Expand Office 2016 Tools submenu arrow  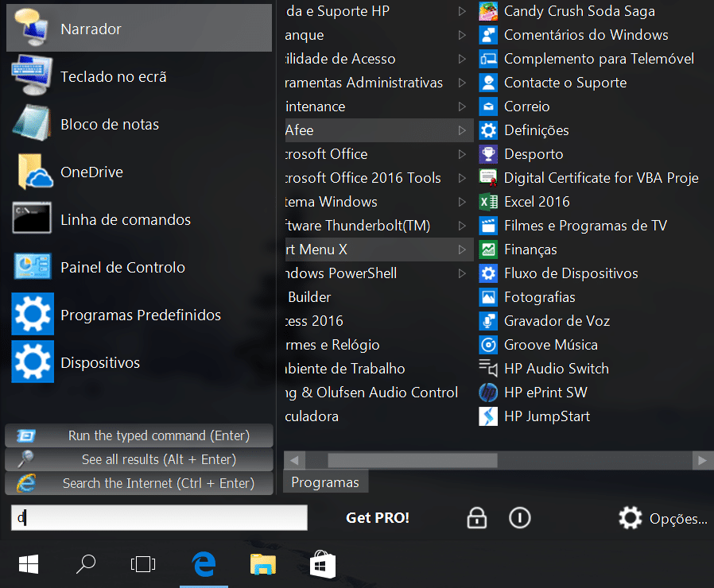coord(462,178)
